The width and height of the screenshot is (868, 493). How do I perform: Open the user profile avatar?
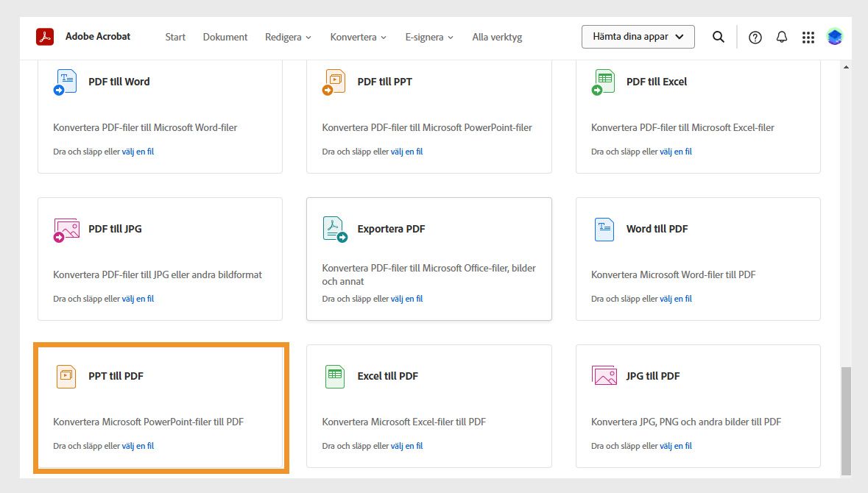tap(834, 37)
